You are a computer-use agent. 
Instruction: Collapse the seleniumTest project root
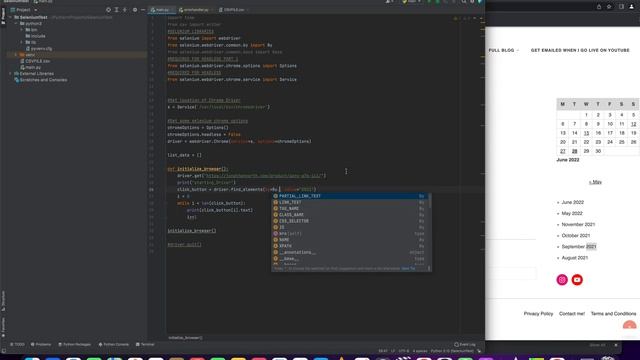click(11, 18)
